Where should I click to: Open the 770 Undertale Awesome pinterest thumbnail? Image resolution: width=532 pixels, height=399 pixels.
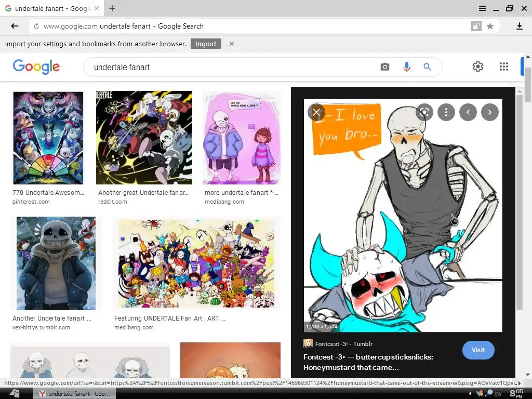(x=48, y=138)
